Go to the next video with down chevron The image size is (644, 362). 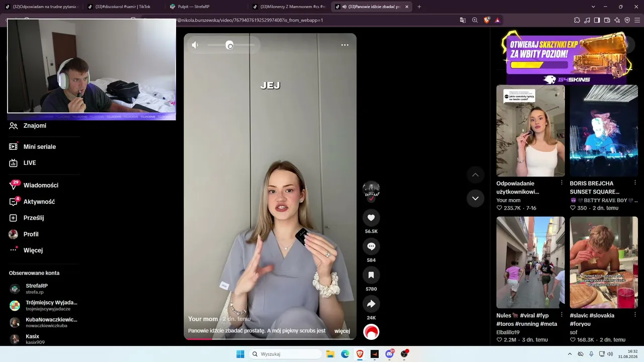click(x=475, y=198)
